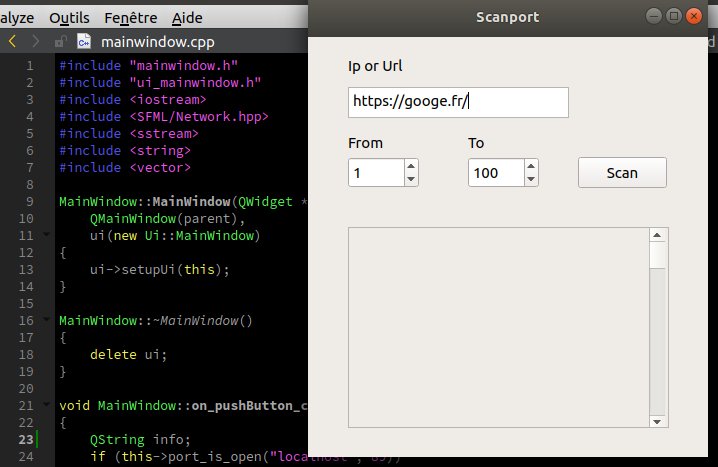
Task: Select the mainwindow.cpp document title
Action: click(158, 42)
